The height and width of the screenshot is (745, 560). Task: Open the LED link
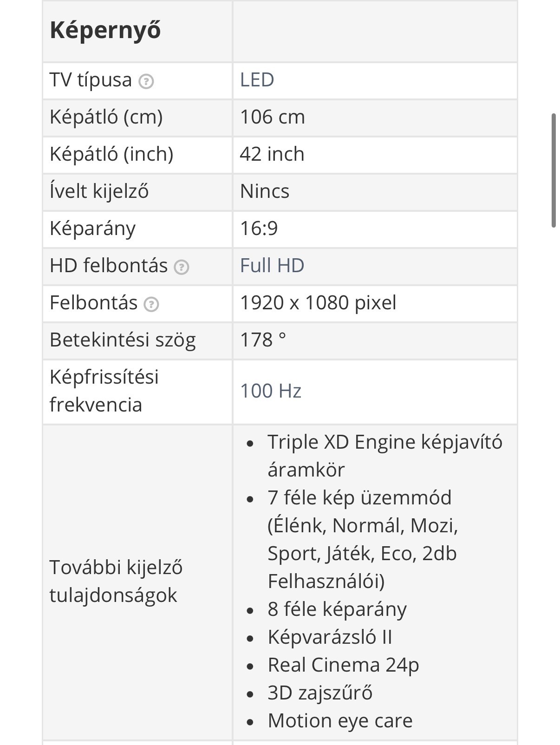257,80
